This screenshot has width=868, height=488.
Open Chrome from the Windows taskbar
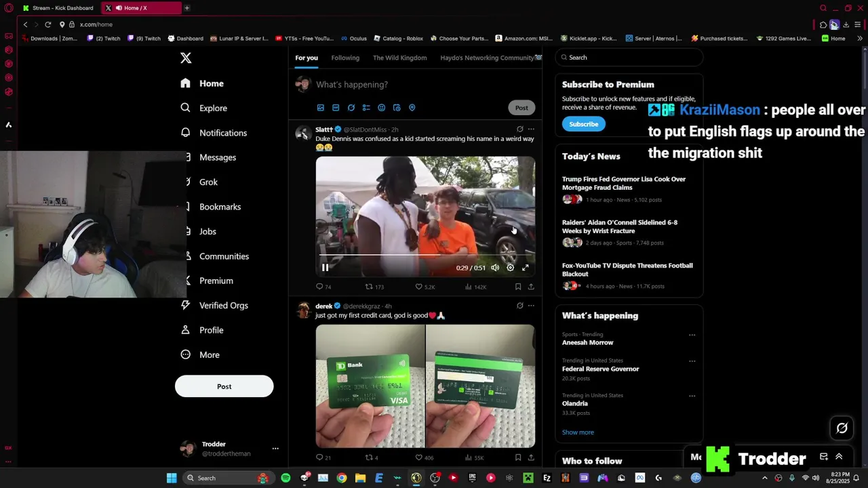coord(342,478)
